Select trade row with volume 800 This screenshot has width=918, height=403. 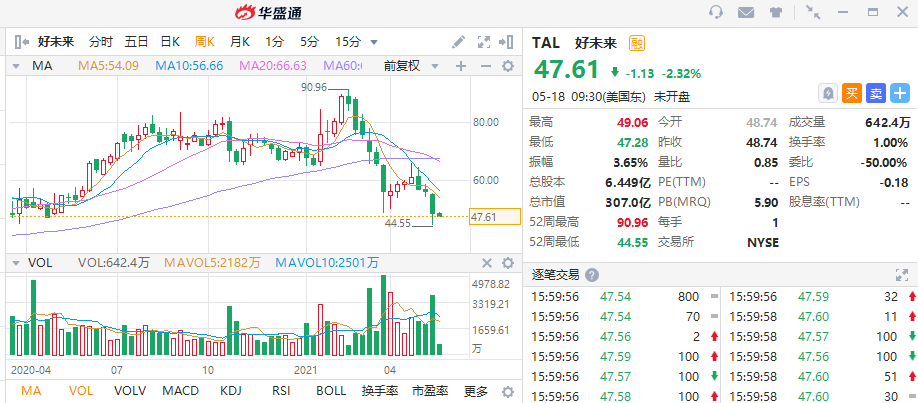(624, 296)
